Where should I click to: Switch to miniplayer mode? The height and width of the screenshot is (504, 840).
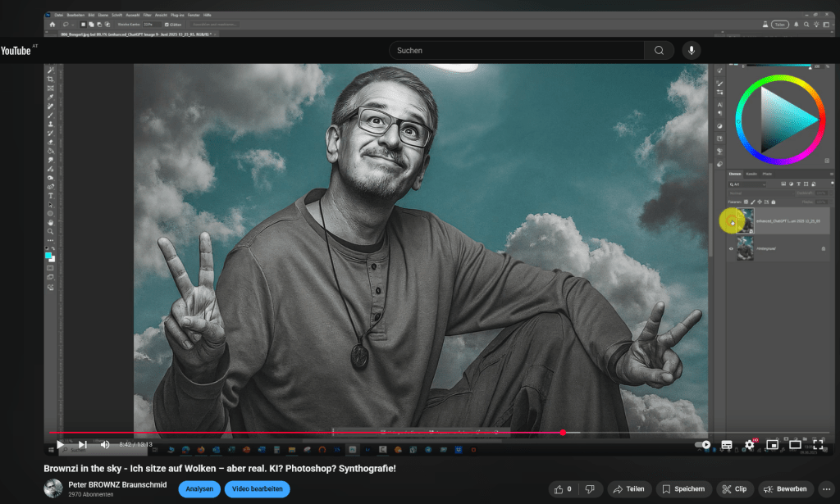point(772,444)
